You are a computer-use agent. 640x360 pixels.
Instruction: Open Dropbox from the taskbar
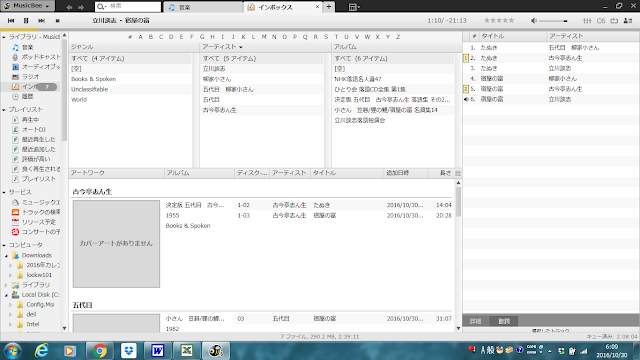(x=129, y=351)
